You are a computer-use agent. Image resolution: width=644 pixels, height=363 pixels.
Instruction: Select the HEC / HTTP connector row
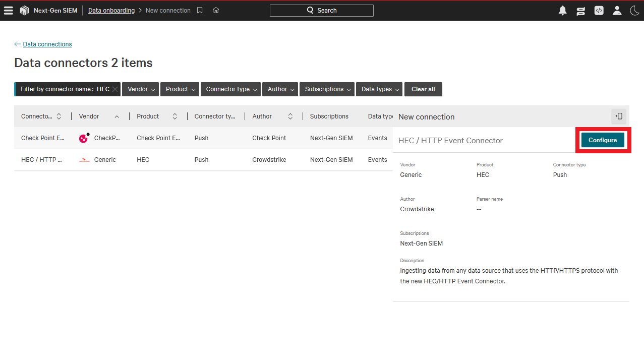click(x=203, y=160)
